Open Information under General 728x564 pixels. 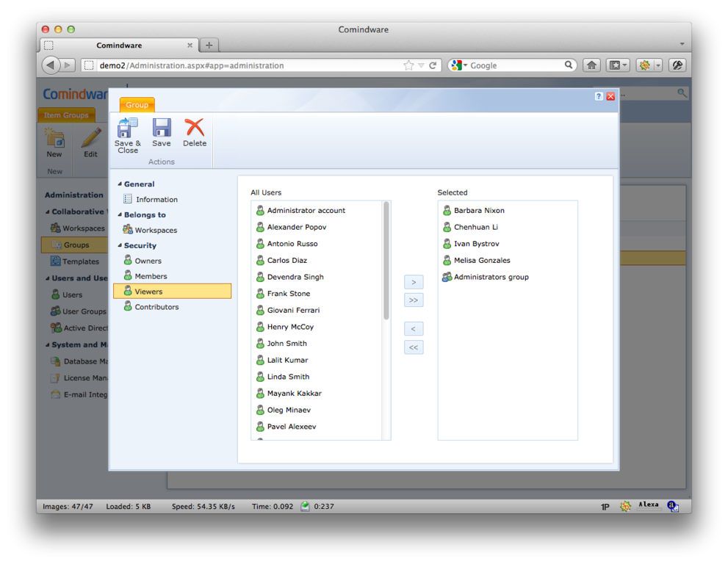click(x=156, y=200)
